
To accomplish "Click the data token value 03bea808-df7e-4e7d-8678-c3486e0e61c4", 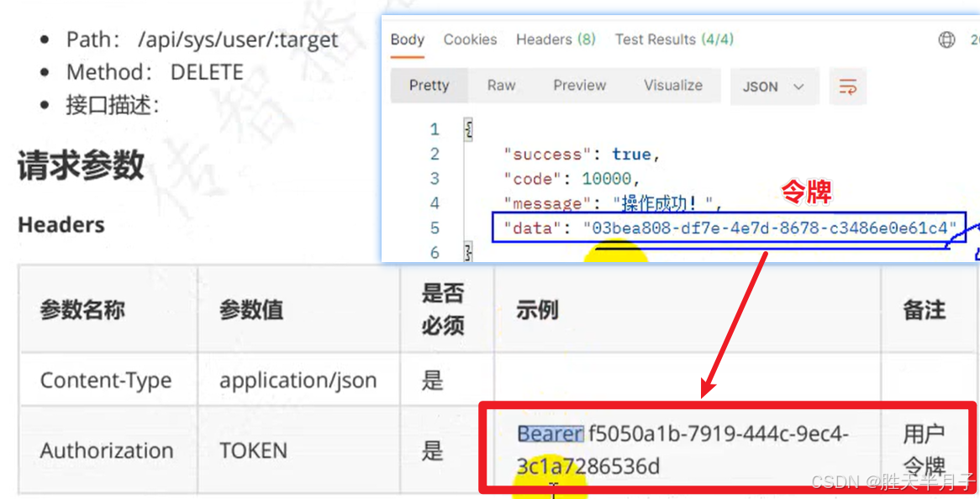I will click(x=770, y=228).
